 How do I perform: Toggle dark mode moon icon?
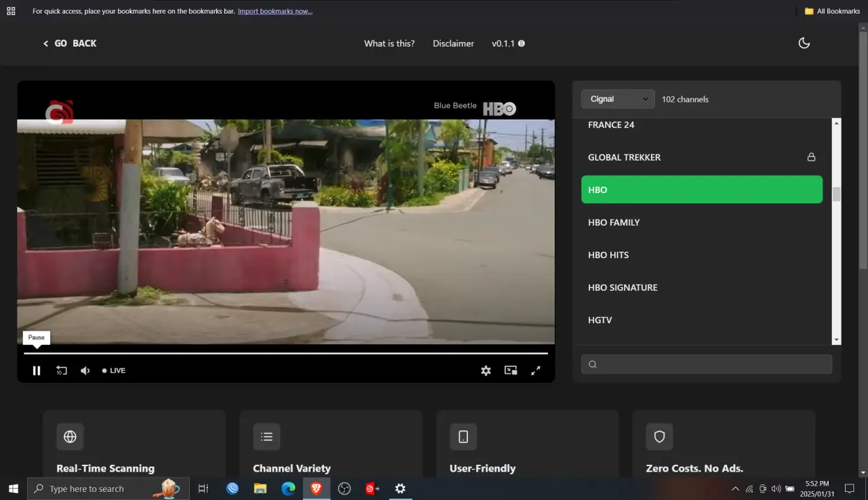tap(804, 43)
